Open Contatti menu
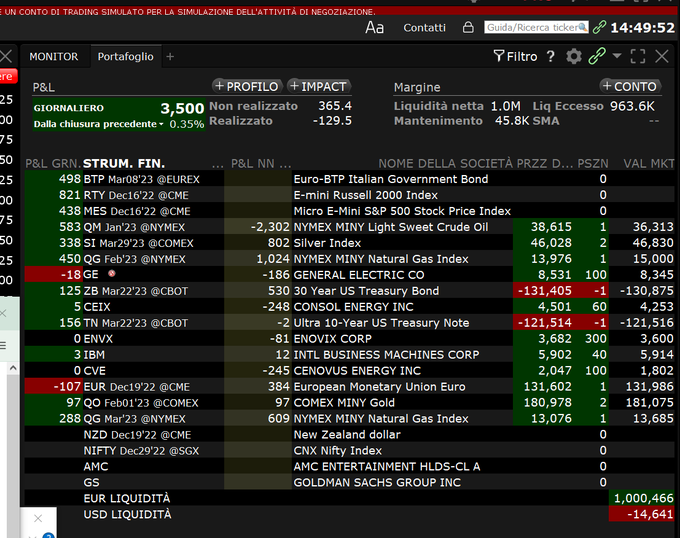Viewport: 680px width, 538px height. (424, 28)
